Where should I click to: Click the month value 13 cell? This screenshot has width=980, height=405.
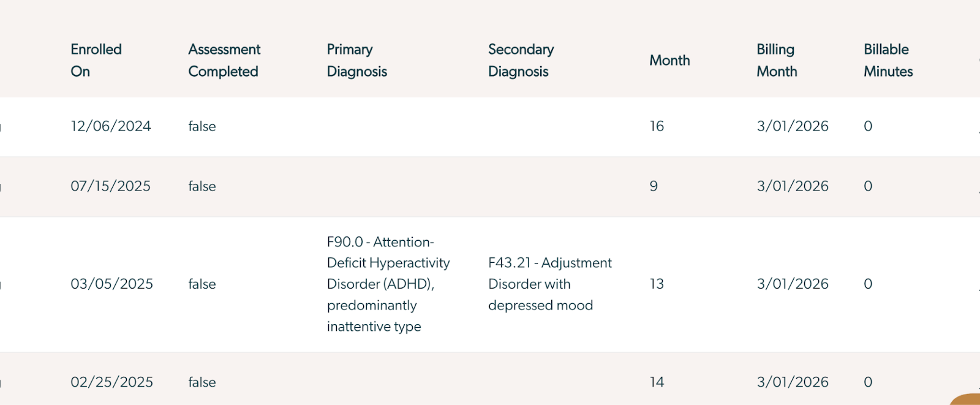tap(657, 284)
